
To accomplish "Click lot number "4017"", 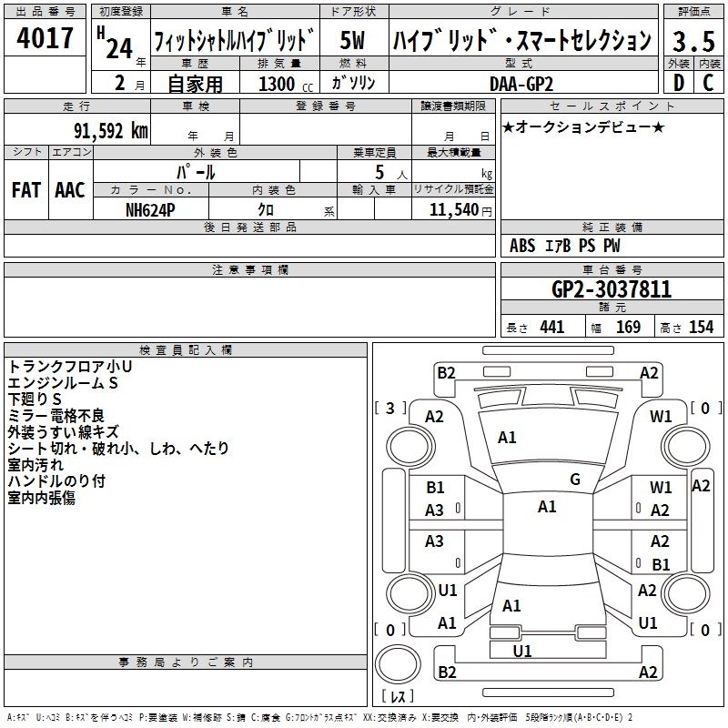I will tap(45, 38).
